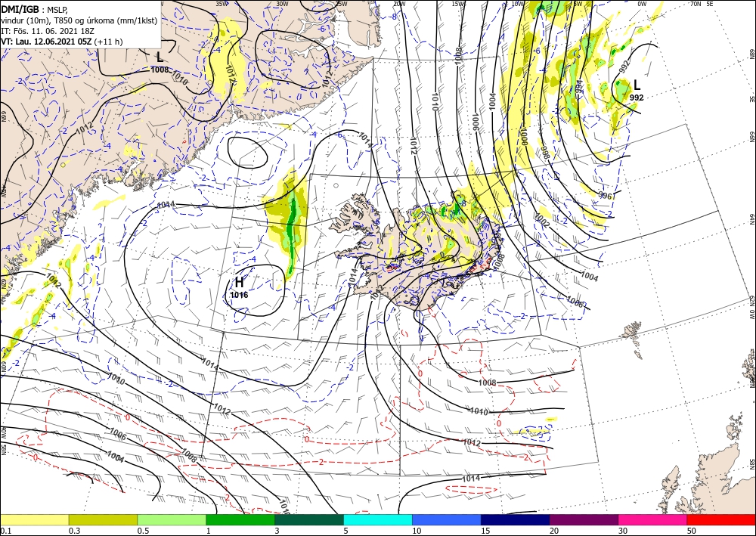Click the '994' isobar label
Viewport: 756px width, 536px height.
pyautogui.click(x=578, y=87)
